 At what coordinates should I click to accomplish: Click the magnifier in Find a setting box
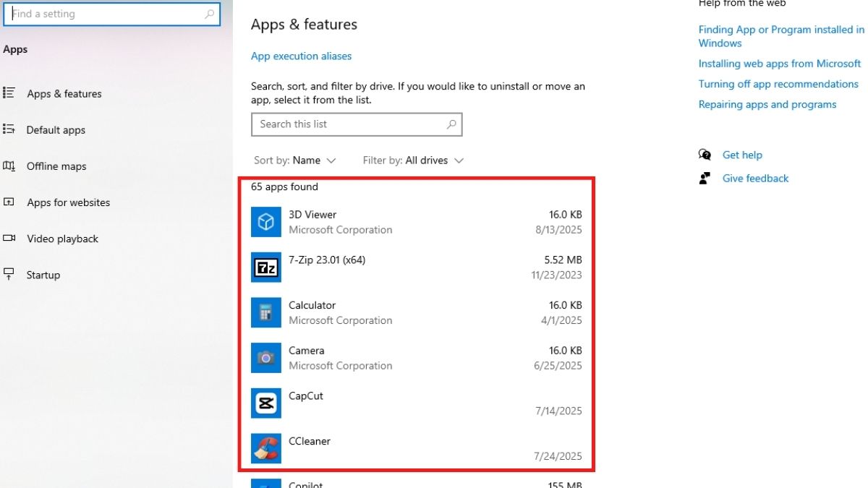209,14
